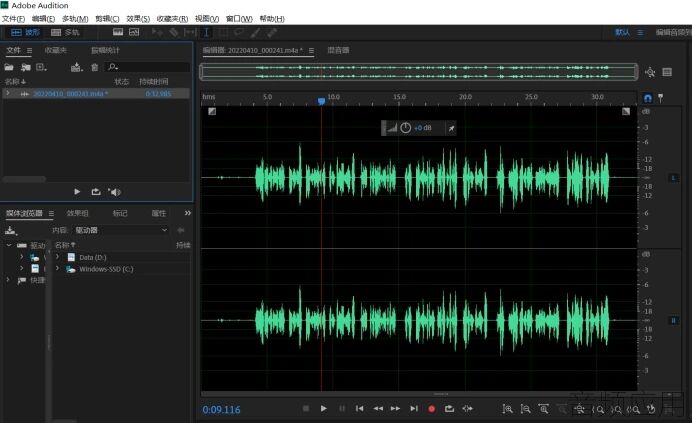Select the 20220410_000241.m4a file row
The image size is (692, 423).
tap(96, 94)
